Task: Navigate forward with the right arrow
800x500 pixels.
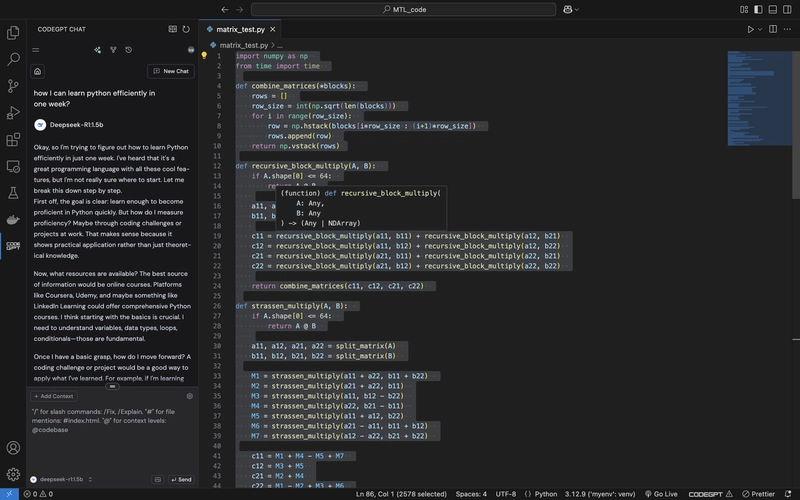Action: click(x=239, y=9)
